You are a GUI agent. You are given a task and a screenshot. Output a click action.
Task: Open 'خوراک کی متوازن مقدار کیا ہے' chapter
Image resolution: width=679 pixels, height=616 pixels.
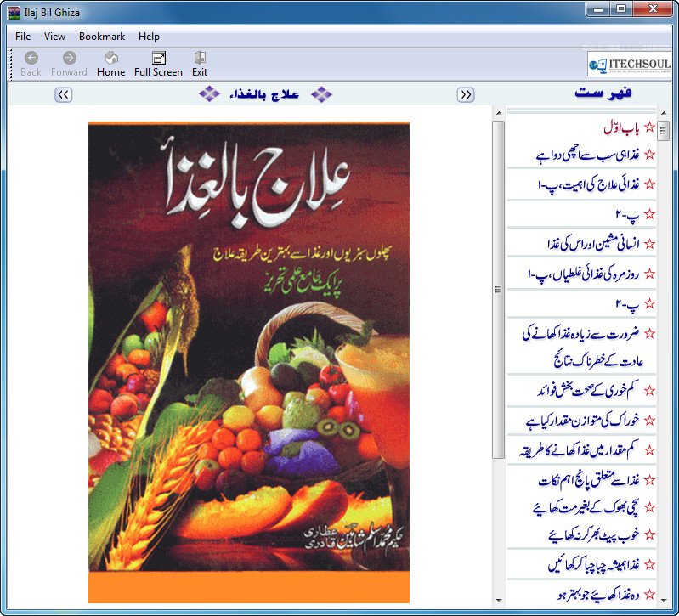tap(582, 421)
